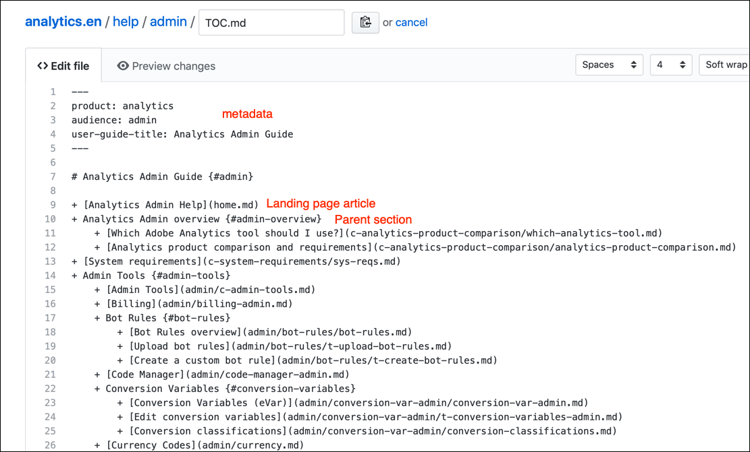Screen dimensions: 750x452
Task: Click the 'Edit conversion variables' line
Action: [370, 417]
